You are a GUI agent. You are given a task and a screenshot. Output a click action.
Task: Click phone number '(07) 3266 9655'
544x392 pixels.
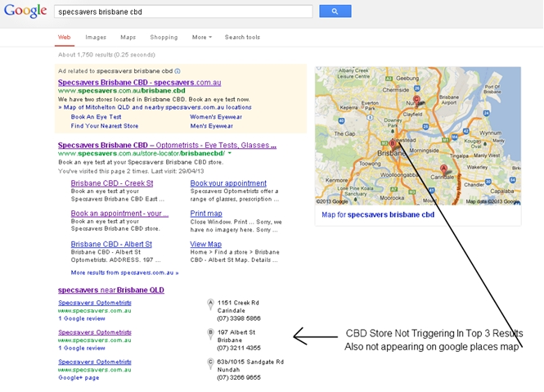[239, 377]
